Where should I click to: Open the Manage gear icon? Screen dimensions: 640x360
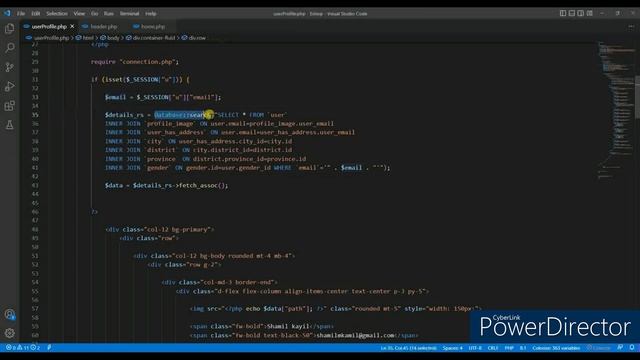coord(9,333)
